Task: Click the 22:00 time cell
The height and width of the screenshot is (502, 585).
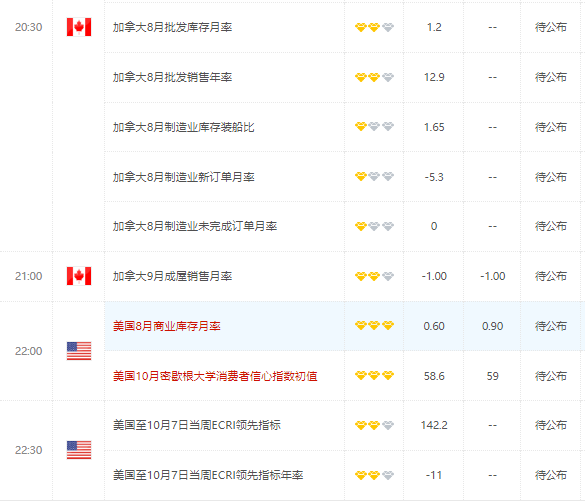Action: (x=28, y=351)
